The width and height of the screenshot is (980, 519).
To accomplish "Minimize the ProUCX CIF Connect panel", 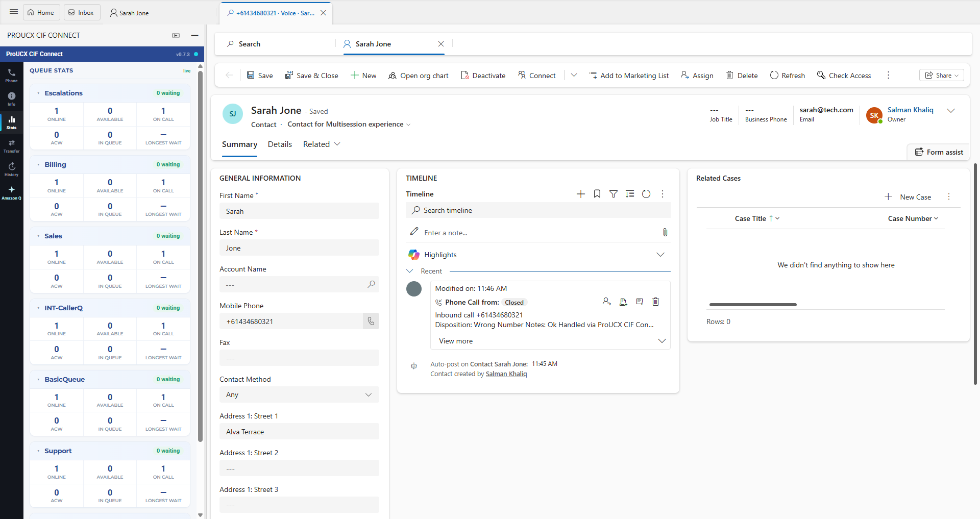I will click(x=194, y=35).
